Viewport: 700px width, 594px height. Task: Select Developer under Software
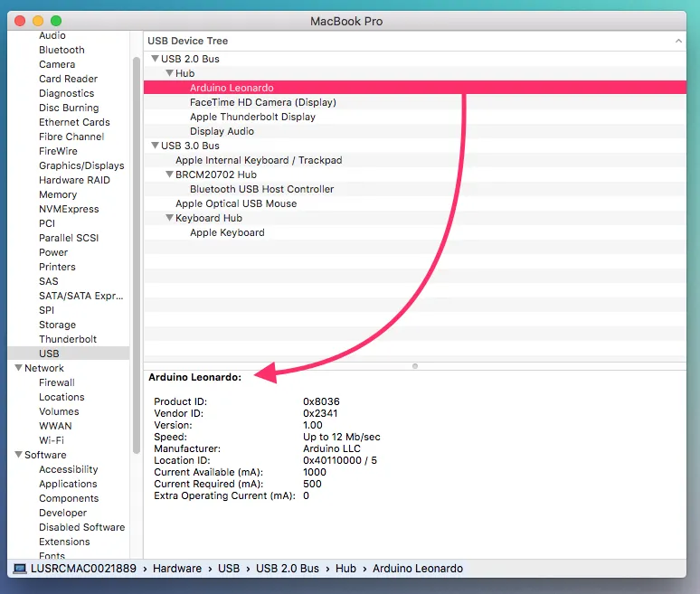62,513
